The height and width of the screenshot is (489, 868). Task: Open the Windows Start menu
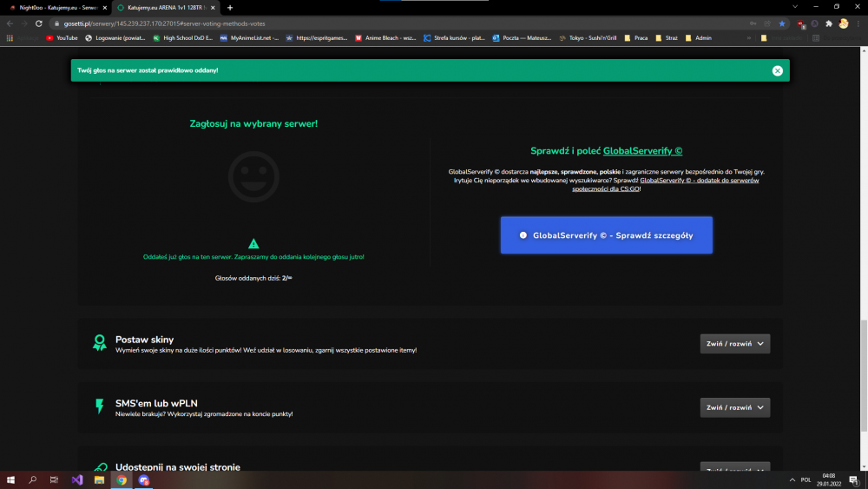coord(10,480)
